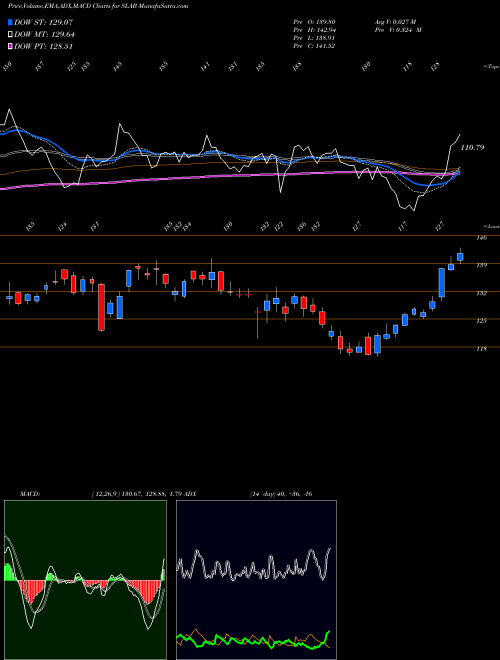Click the 145 tops label above the EMA chart
Viewport: 500px width, 660px height.
(x=117, y=66)
